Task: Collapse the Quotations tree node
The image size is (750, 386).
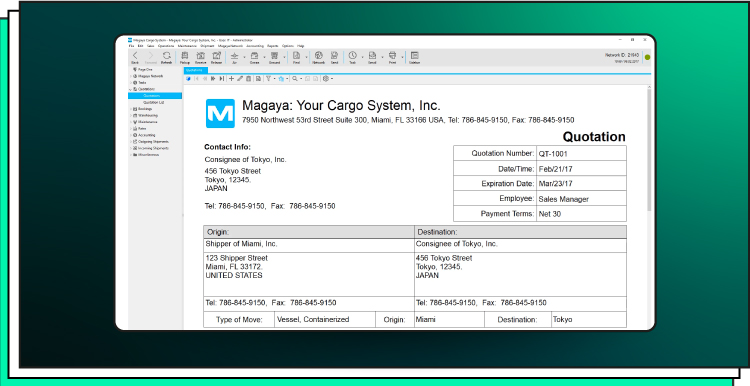Action: pyautogui.click(x=130, y=89)
